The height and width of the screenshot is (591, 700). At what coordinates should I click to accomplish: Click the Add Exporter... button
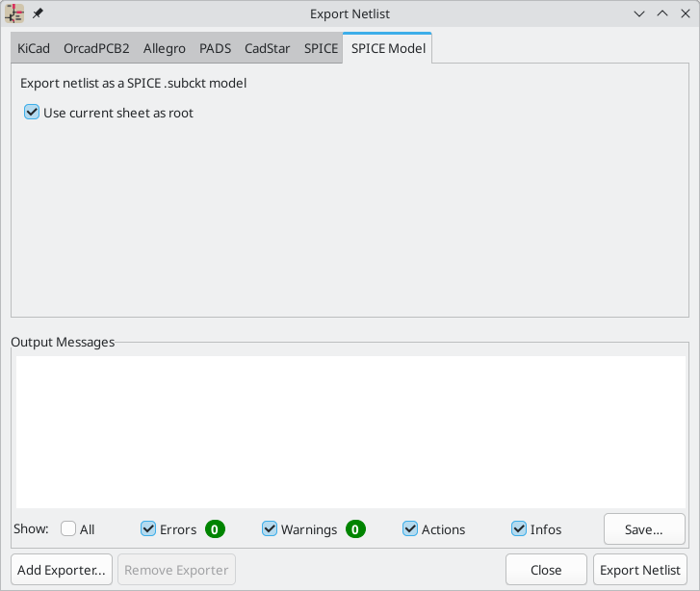tap(62, 570)
